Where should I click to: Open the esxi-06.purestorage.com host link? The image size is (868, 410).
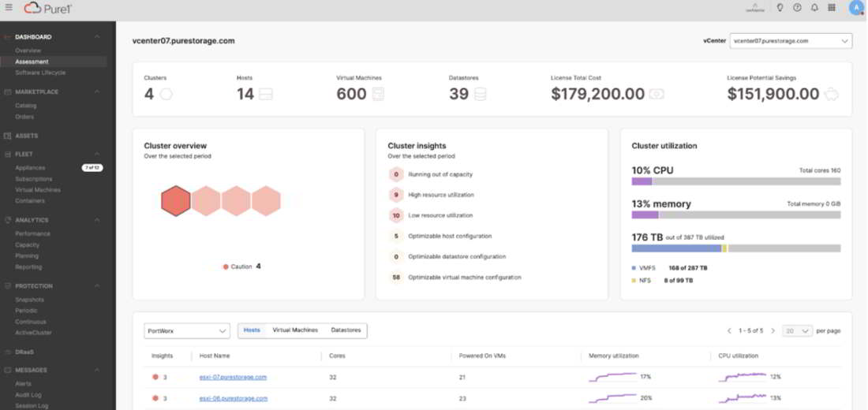pos(234,398)
